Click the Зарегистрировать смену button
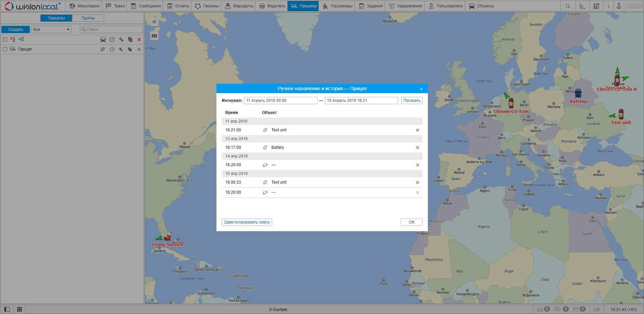This screenshot has width=644, height=314. (247, 222)
